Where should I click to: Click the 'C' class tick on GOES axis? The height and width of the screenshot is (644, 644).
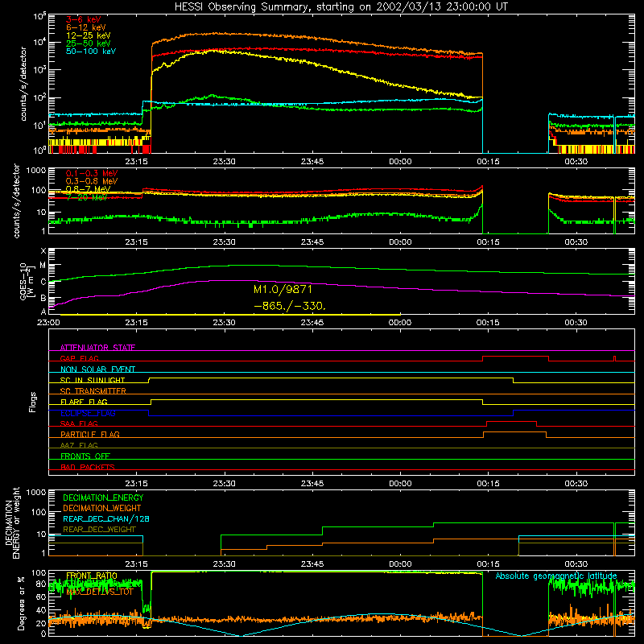(43, 282)
